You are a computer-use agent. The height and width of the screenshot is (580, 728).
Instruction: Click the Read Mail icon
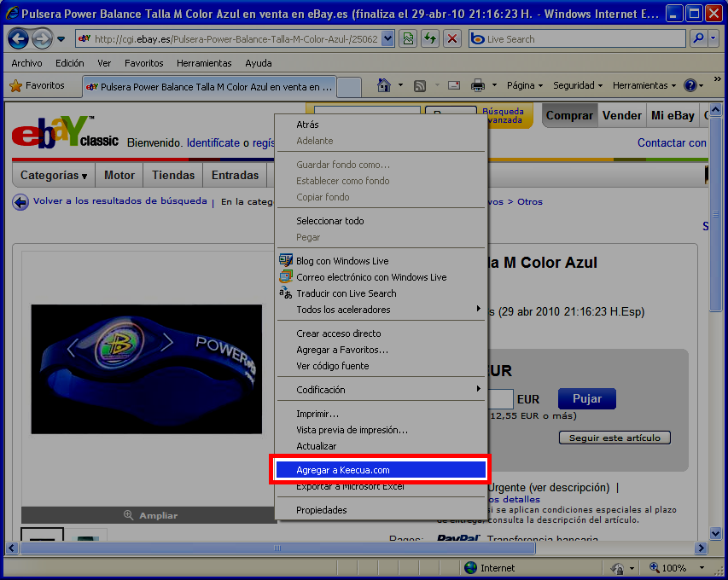point(453,85)
